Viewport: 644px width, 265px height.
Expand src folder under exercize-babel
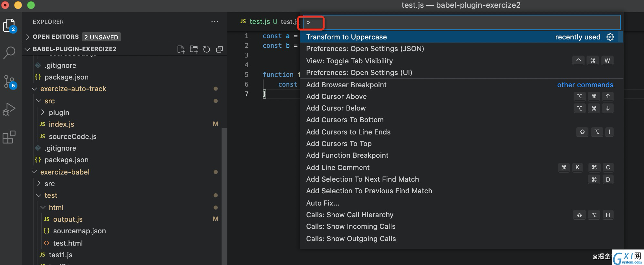(38, 184)
